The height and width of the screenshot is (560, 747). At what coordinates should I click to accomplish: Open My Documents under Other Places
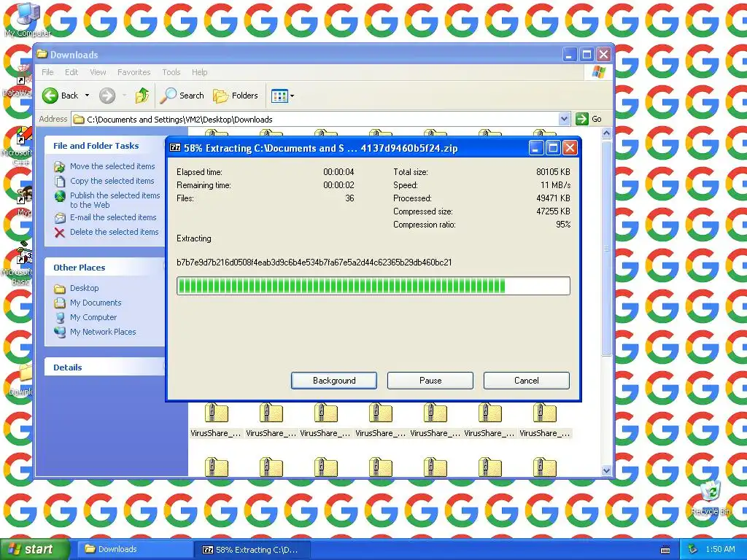click(96, 303)
